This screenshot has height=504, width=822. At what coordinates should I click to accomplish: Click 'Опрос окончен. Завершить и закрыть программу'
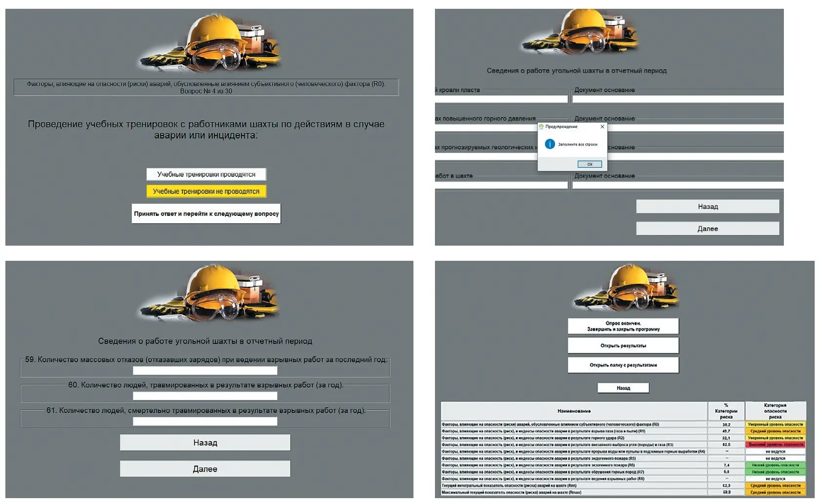(x=622, y=325)
